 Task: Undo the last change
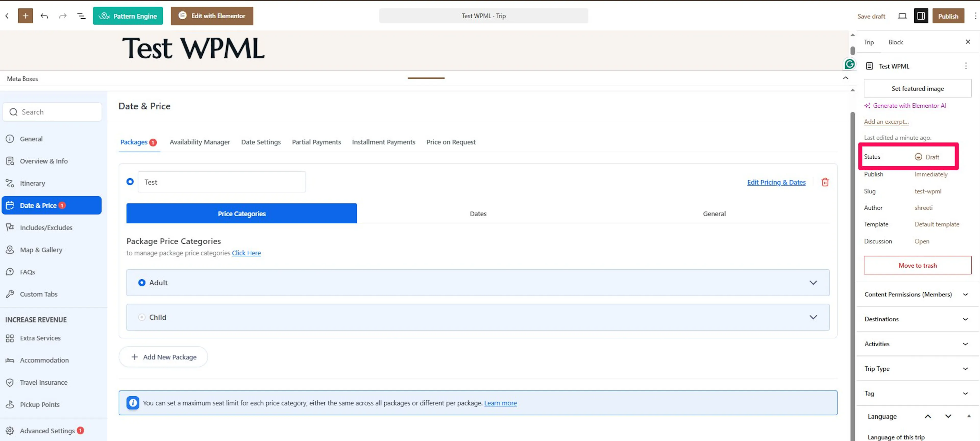[44, 16]
